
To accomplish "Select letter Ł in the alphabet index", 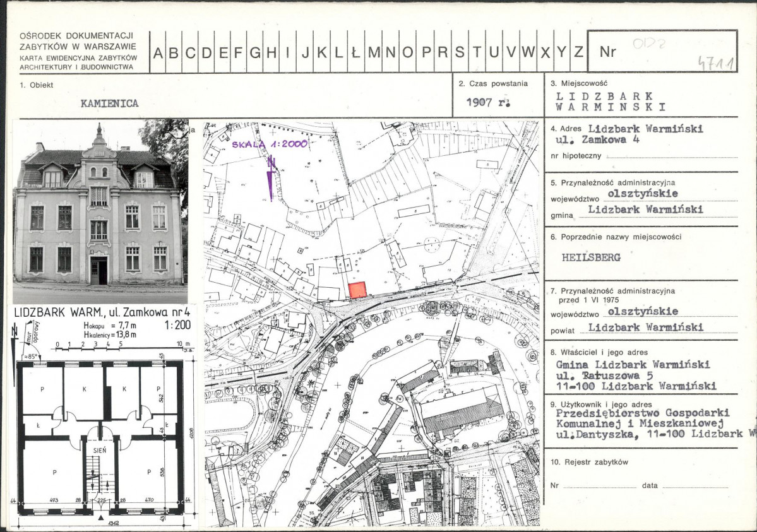I will tap(355, 53).
